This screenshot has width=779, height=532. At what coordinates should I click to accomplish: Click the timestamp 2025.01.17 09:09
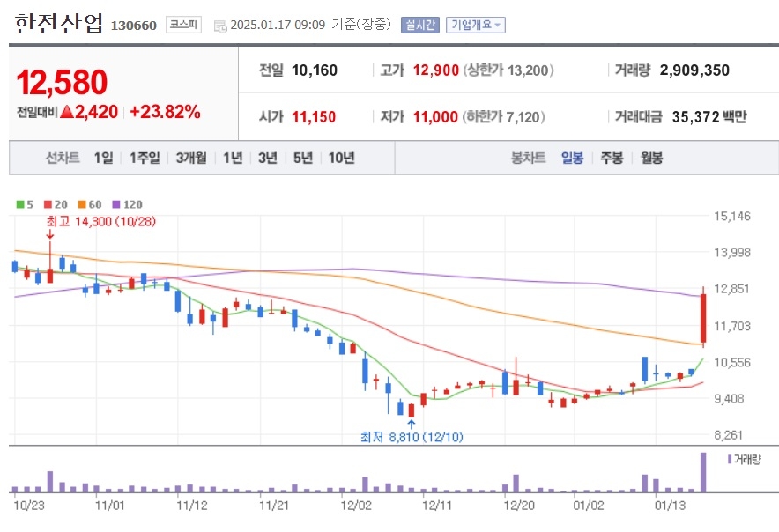tap(278, 25)
